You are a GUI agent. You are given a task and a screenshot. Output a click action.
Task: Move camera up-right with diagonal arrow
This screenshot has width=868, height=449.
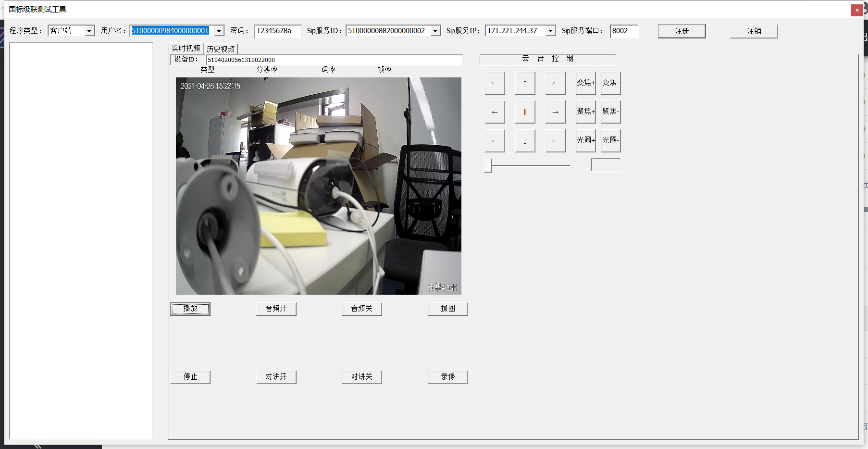point(555,83)
